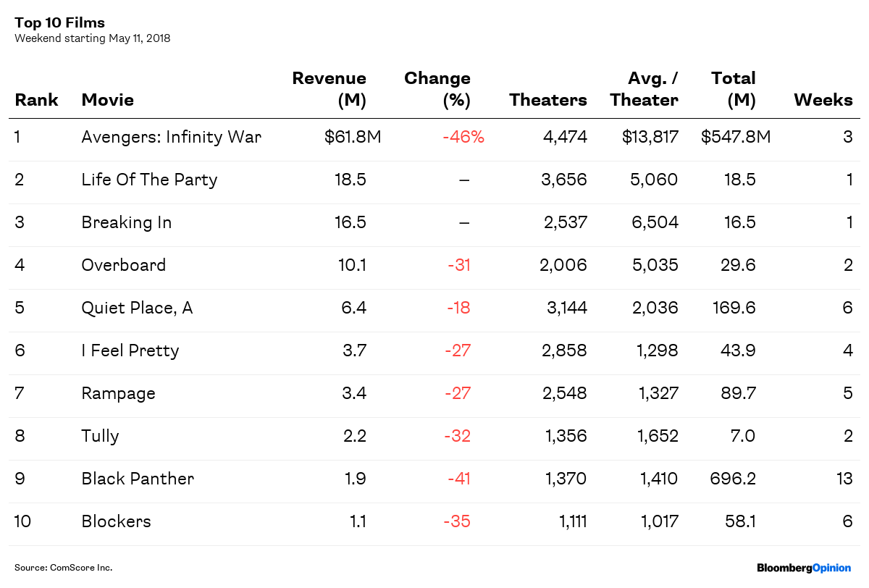Click the Total (M) column header
Screen dimensions: 869x588
733,89
